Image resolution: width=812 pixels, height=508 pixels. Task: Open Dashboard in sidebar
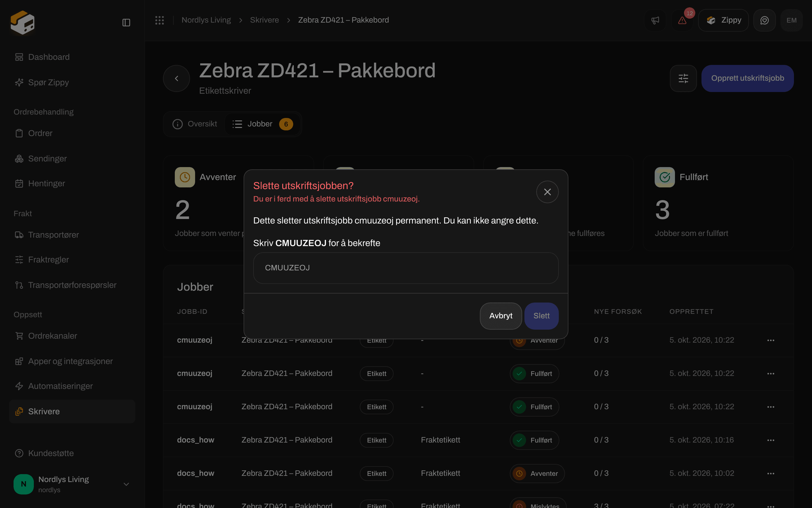click(x=72, y=57)
